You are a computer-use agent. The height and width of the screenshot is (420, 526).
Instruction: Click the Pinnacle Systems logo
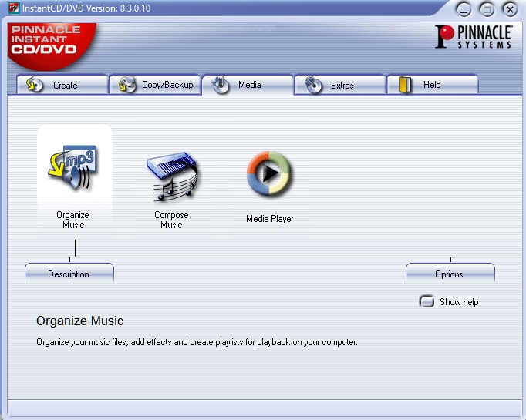(x=474, y=37)
